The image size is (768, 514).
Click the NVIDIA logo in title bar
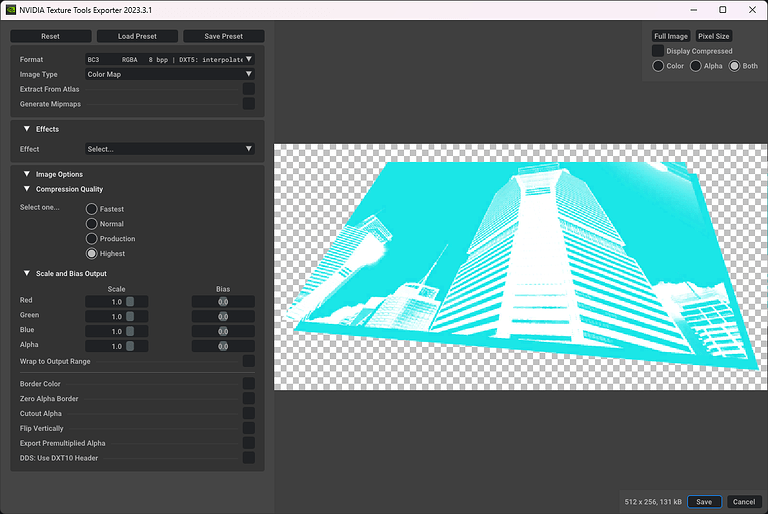[10, 9]
